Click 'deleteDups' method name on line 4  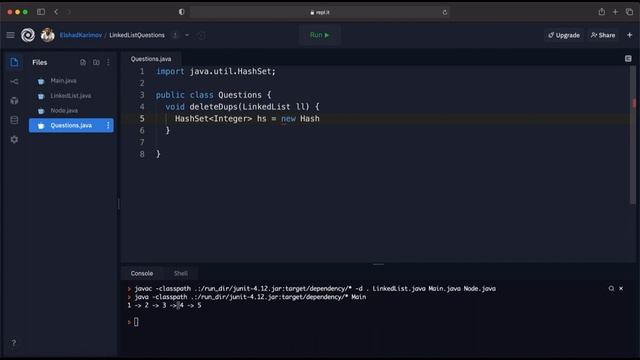[213, 107]
